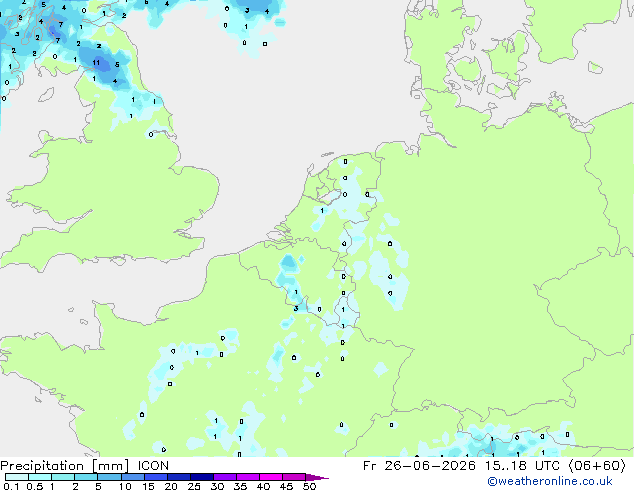This screenshot has width=634, height=490.
Task: Click the legend label '30'
Action: coord(218,486)
